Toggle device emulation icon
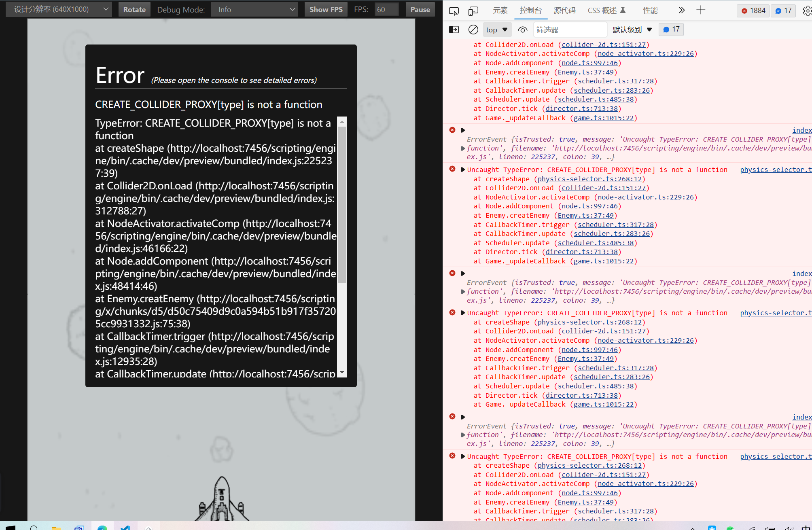 point(473,11)
